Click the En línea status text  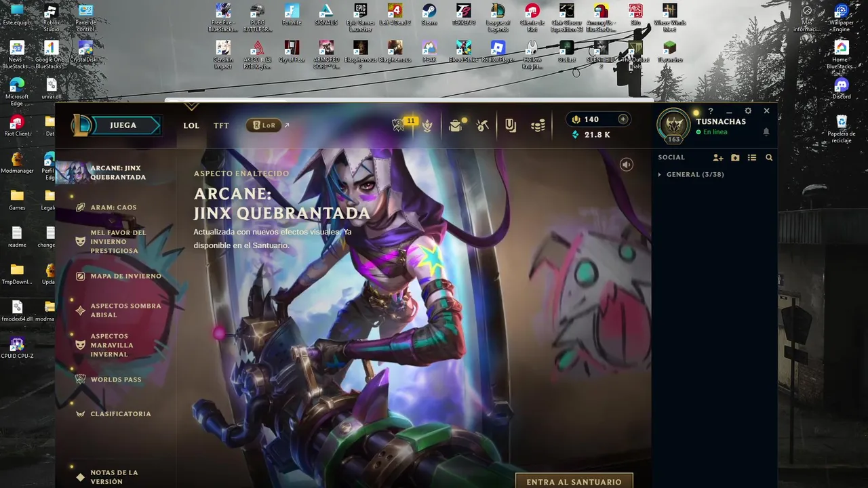pos(715,132)
